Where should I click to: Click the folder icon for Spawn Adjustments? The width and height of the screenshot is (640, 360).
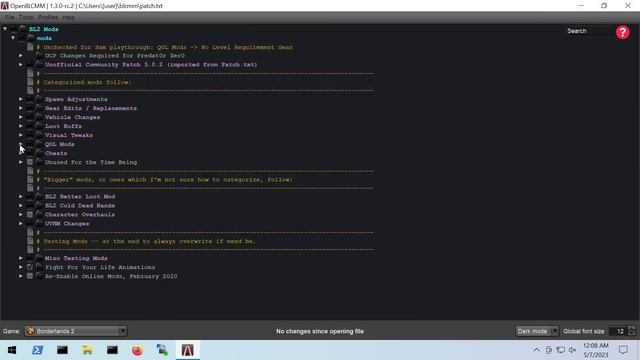(39, 99)
